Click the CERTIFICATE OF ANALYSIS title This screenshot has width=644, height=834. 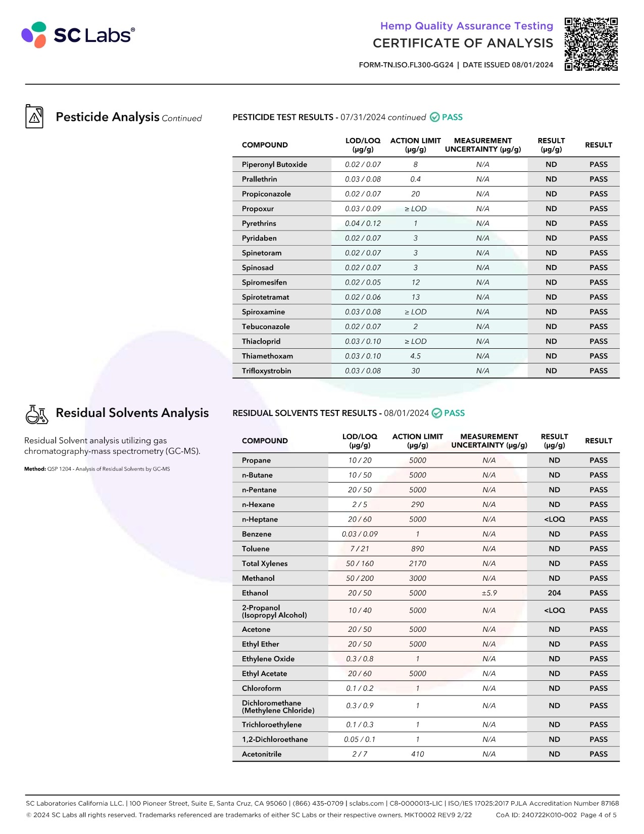(x=463, y=43)
